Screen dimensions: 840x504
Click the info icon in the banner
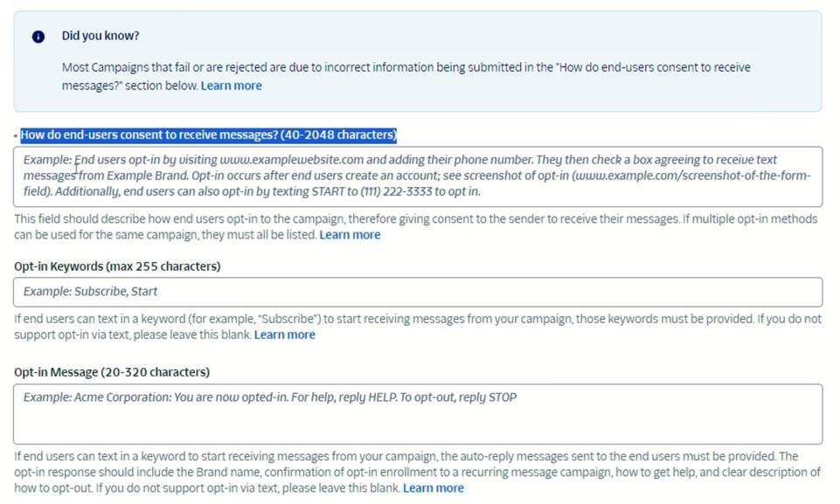(38, 37)
